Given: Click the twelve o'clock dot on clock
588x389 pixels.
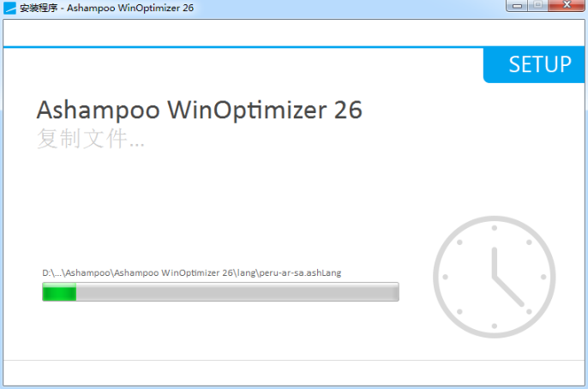Looking at the screenshot, I should click(x=495, y=228).
